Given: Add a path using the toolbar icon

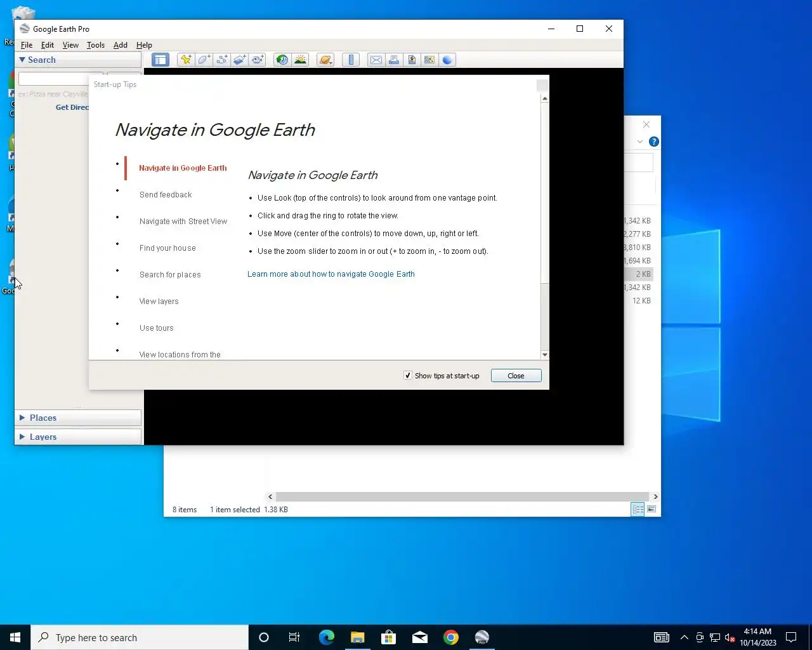Looking at the screenshot, I should pos(222,60).
